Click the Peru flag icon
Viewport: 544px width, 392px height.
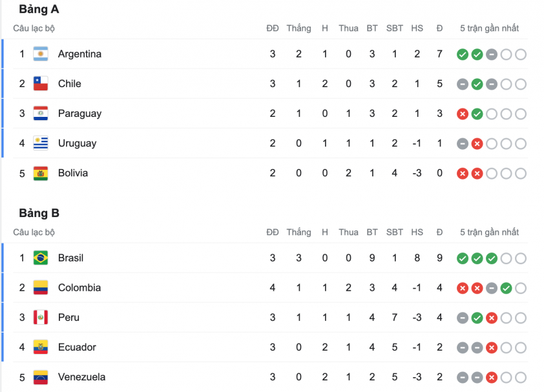pos(41,318)
